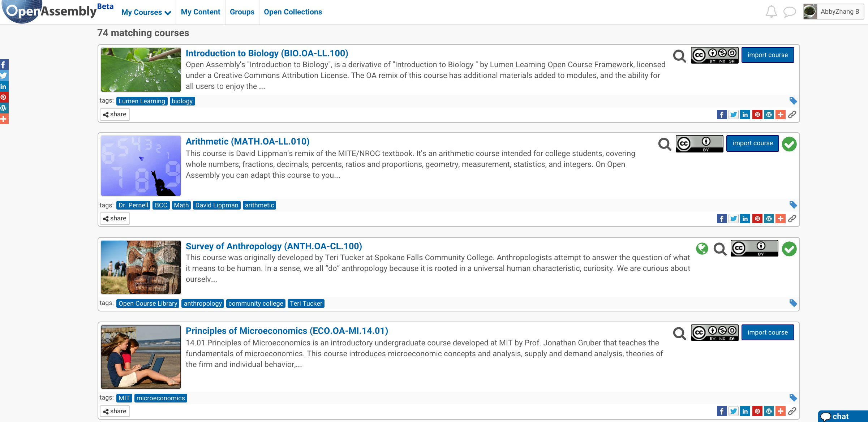Image resolution: width=868 pixels, height=422 pixels.
Task: Preview Principles of Microeconomics with magnifier icon
Action: point(679,333)
